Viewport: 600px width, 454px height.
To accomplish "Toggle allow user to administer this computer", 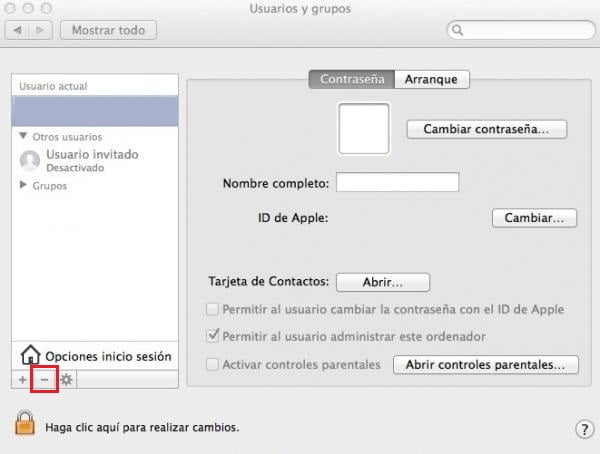I will [212, 336].
